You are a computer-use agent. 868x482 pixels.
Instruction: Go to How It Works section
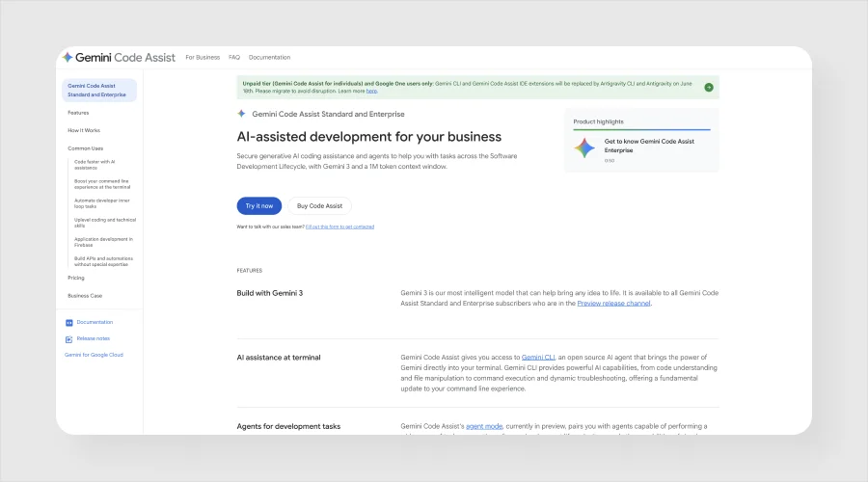84,130
